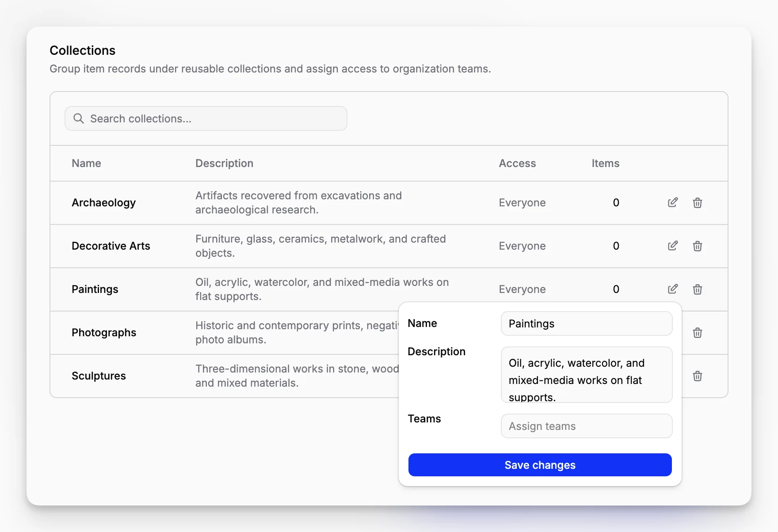Select the Archaeology row name
Viewport: 778px width, 532px height.
tap(104, 202)
